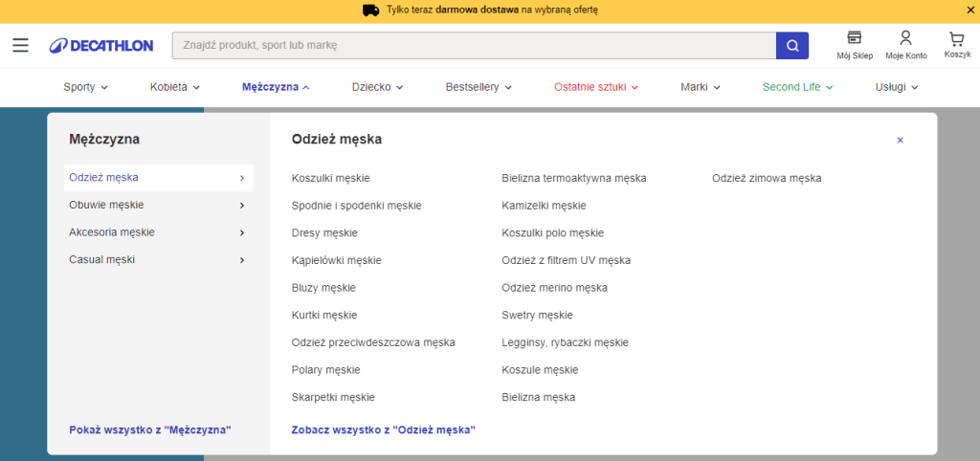The width and height of the screenshot is (980, 461).
Task: Open Odzież z filtrem UV męska
Action: click(566, 260)
